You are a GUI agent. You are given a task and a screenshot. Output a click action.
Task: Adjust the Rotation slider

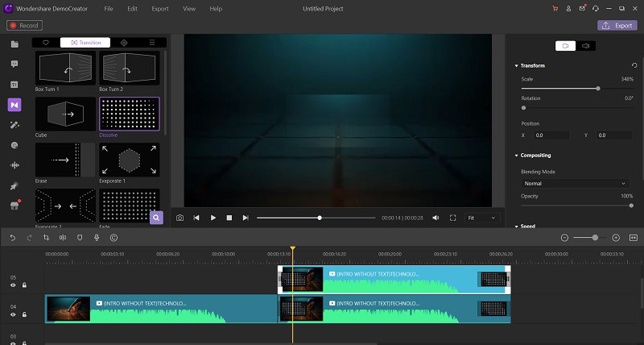coord(577,108)
